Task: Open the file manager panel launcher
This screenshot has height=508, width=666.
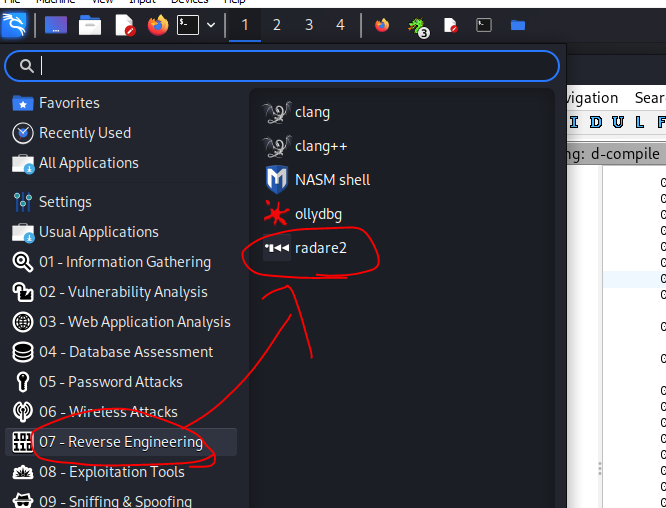Action: (90, 25)
